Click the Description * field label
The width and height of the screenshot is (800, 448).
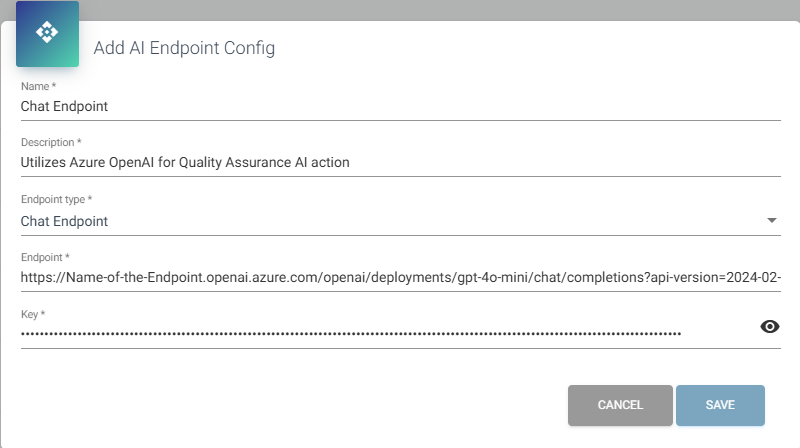pos(51,143)
